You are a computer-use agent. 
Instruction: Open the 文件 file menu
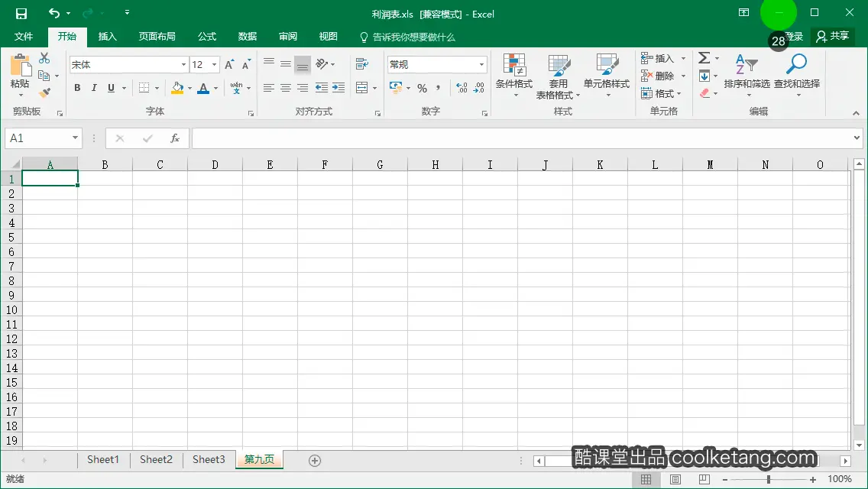point(23,37)
